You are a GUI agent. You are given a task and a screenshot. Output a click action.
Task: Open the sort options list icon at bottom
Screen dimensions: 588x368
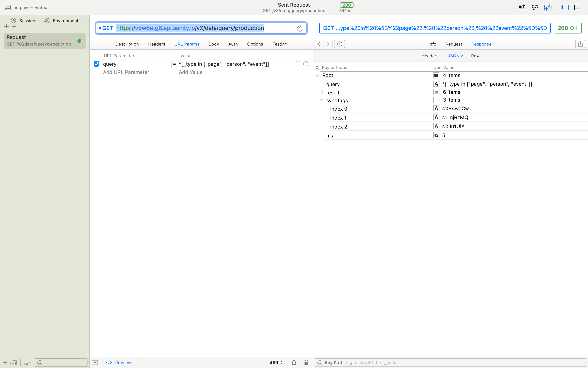(27, 363)
